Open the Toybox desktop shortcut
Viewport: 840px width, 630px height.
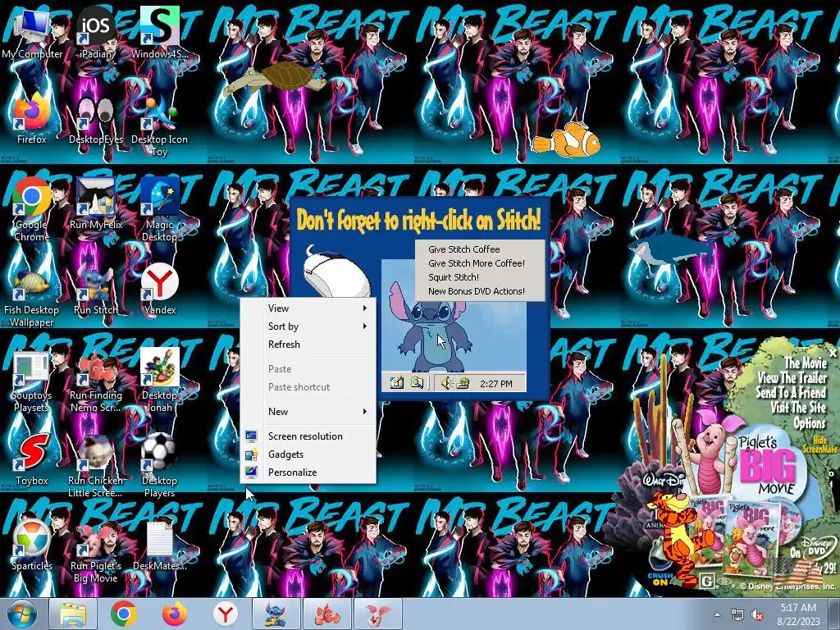coord(31,459)
